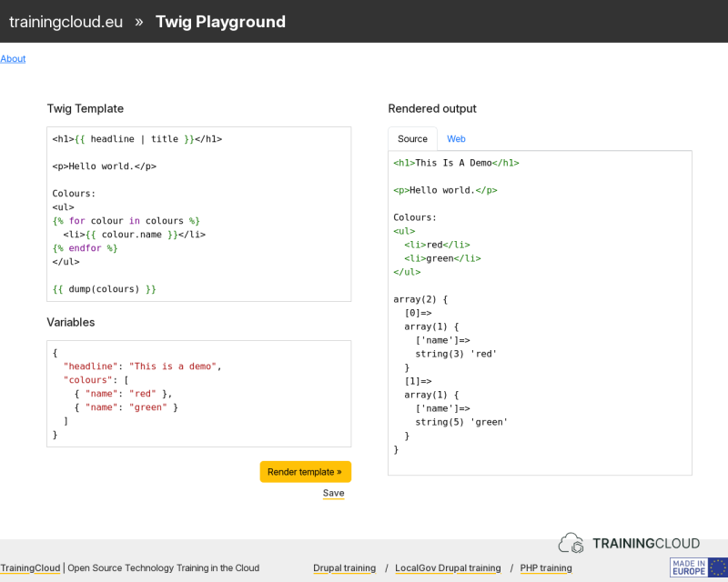This screenshot has height=582, width=728.
Task: Click the "string(5) 'green'" output line
Action: 461,422
